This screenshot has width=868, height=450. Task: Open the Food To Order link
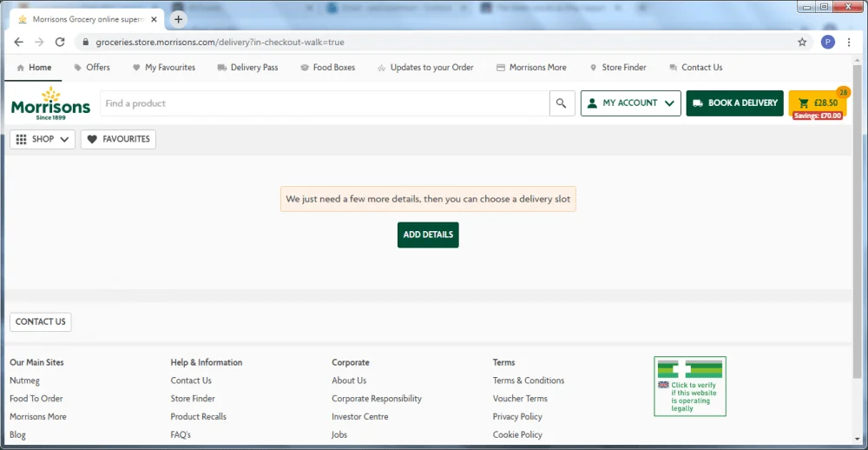(x=36, y=399)
